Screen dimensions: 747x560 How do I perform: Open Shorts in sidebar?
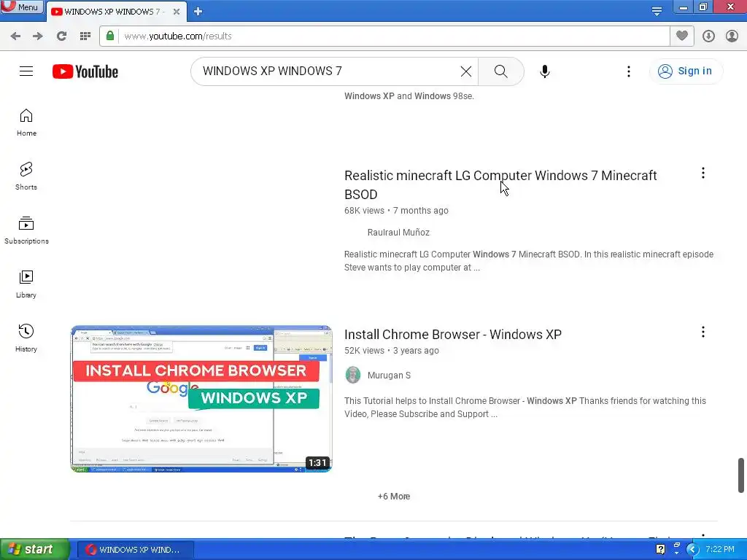pyautogui.click(x=26, y=176)
